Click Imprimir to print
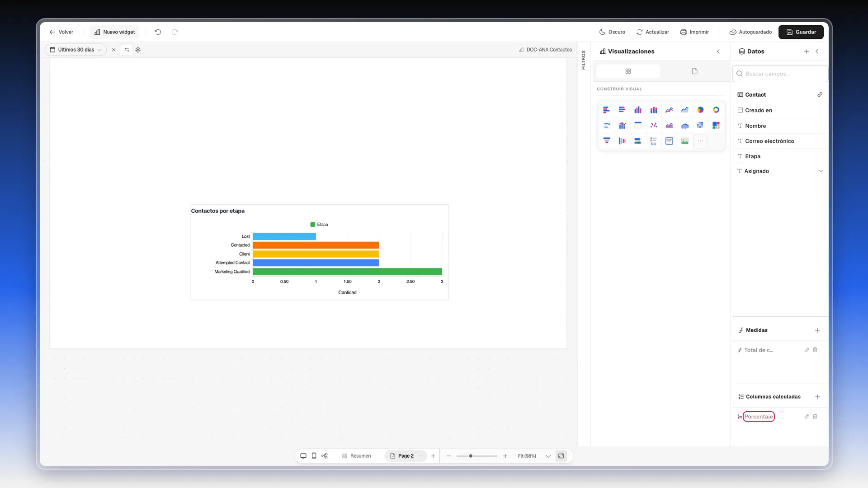Image resolution: width=868 pixels, height=488 pixels. (x=694, y=32)
